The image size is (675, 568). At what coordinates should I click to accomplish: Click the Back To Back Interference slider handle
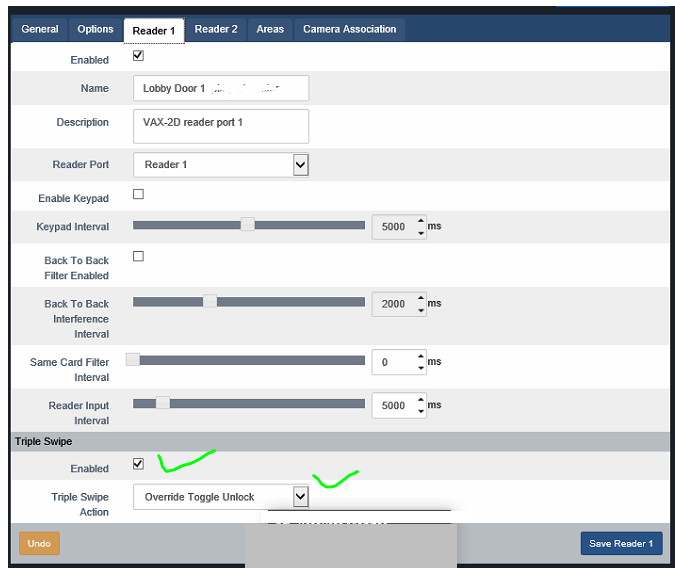pyautogui.click(x=210, y=301)
